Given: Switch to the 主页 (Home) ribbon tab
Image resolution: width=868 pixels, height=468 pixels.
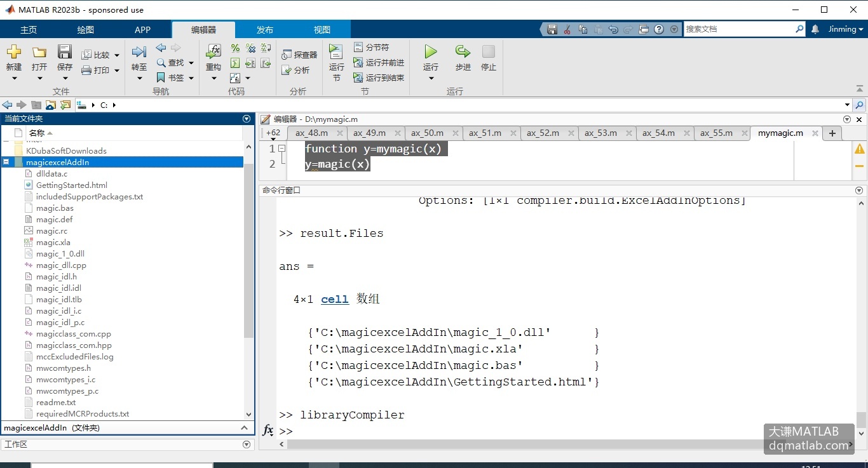Looking at the screenshot, I should tap(29, 30).
